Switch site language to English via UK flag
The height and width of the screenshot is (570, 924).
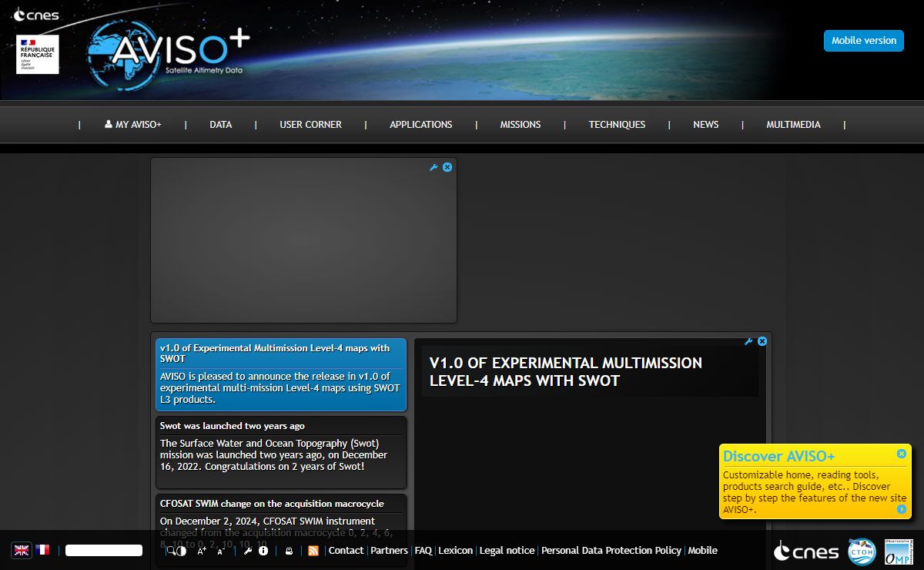[x=22, y=550]
